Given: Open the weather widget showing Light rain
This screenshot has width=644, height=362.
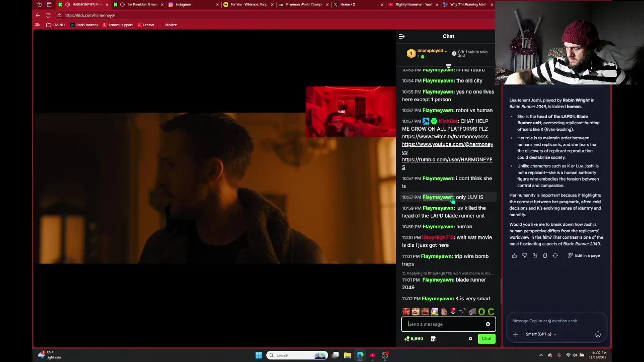Looking at the screenshot, I should pyautogui.click(x=49, y=355).
